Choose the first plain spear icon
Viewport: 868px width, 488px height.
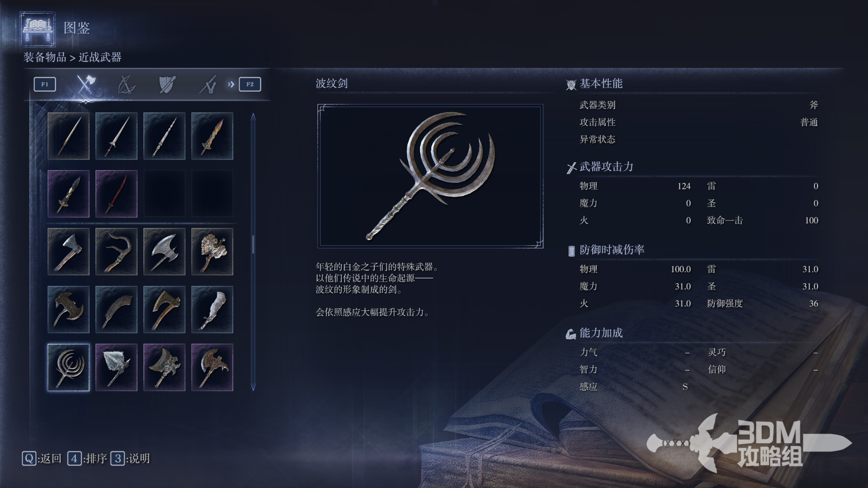click(68, 136)
